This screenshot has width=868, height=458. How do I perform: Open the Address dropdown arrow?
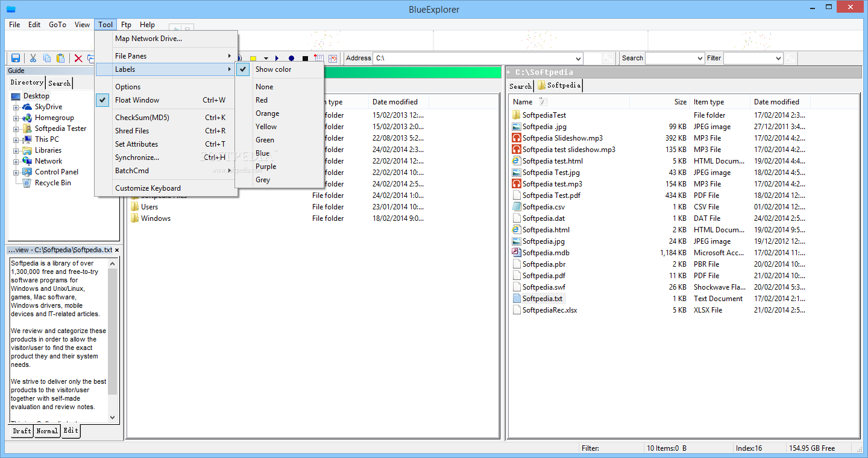[578, 59]
